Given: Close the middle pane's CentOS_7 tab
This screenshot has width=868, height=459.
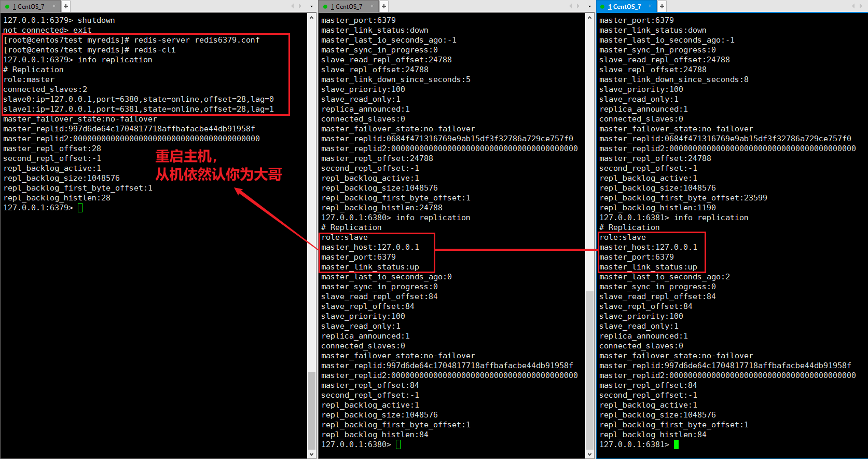Looking at the screenshot, I should click(372, 6).
